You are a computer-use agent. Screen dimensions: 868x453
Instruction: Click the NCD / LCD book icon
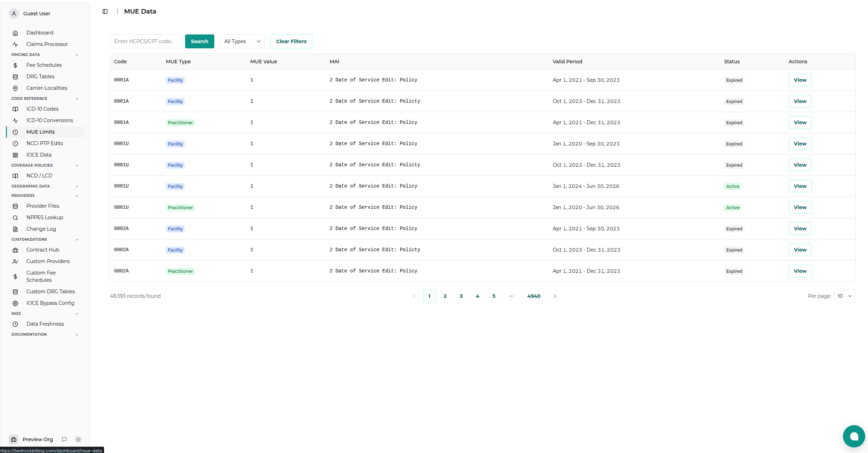15,176
